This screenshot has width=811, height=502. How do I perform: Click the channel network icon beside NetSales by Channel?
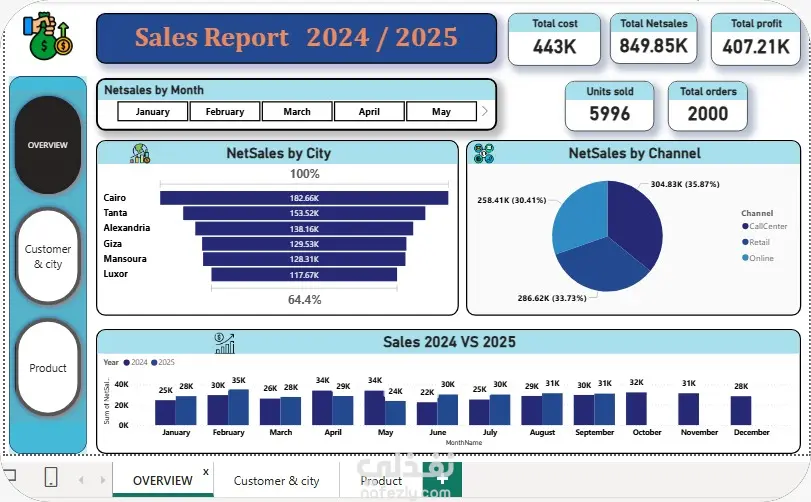(x=484, y=154)
